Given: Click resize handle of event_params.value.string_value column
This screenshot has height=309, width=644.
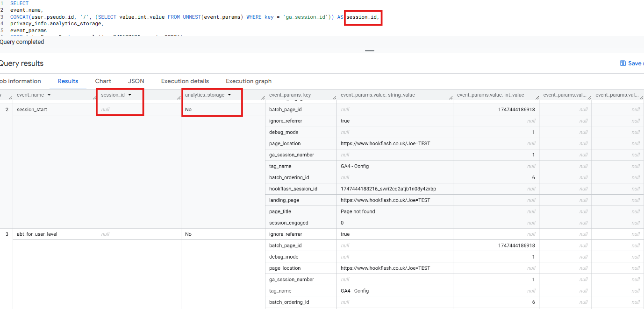Looking at the screenshot, I should pos(451,98).
